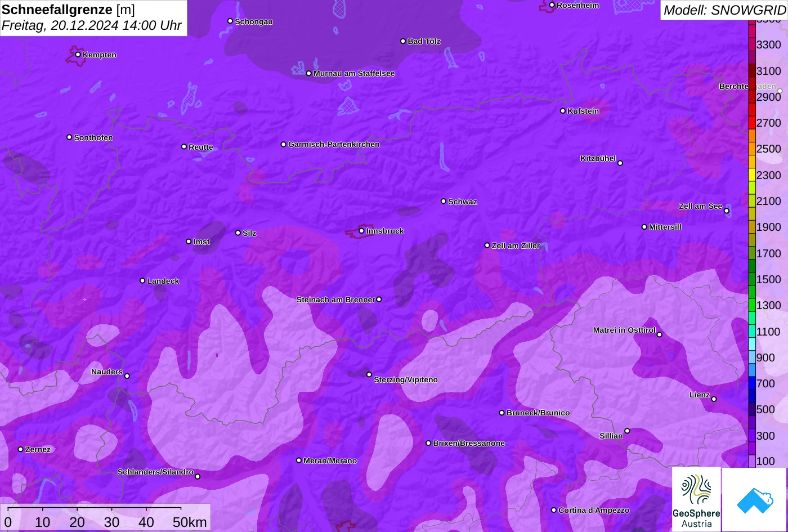
Task: Click the legend value '100'
Action: click(766, 461)
